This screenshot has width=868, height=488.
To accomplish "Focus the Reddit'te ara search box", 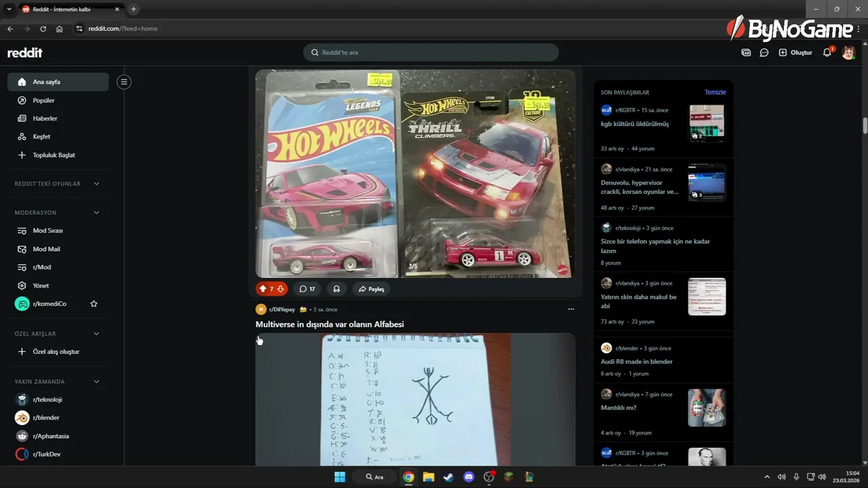I will click(431, 52).
